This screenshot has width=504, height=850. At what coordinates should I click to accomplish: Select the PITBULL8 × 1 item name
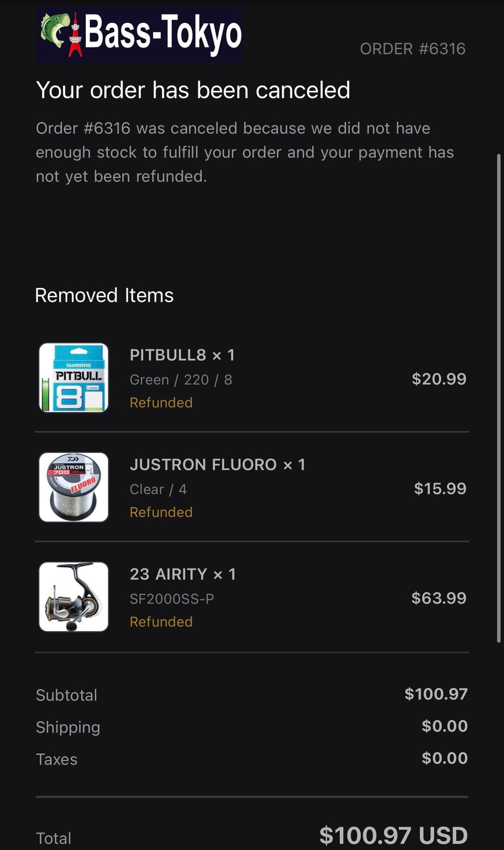tap(182, 355)
